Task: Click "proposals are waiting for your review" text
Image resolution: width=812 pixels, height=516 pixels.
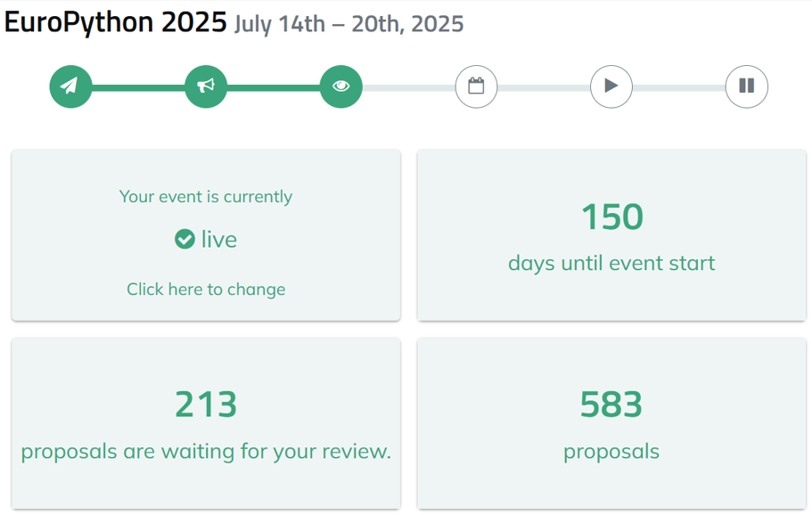Action: point(206,451)
